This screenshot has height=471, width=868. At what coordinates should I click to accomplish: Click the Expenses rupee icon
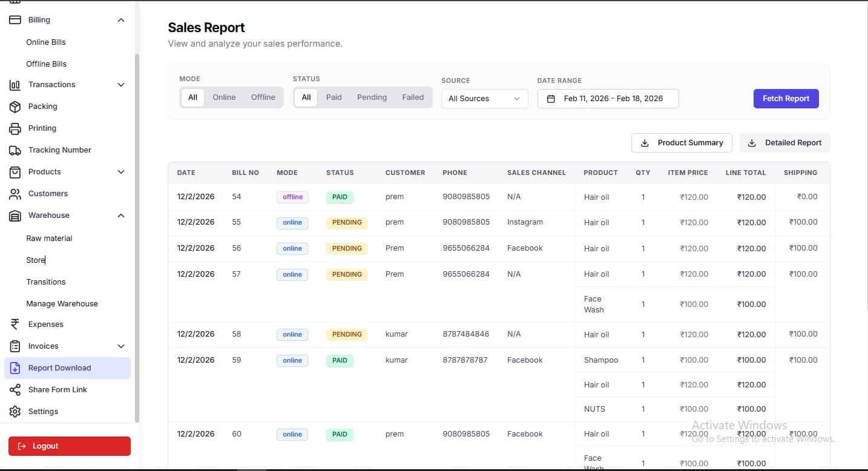pos(15,324)
